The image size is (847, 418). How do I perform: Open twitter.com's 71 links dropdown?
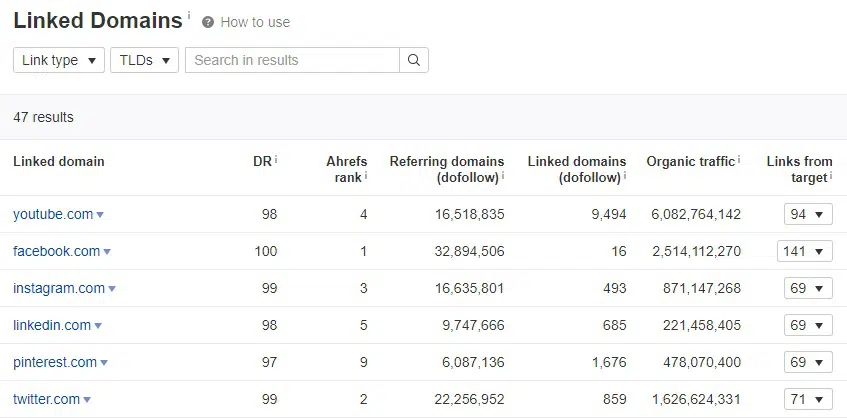coord(808,399)
